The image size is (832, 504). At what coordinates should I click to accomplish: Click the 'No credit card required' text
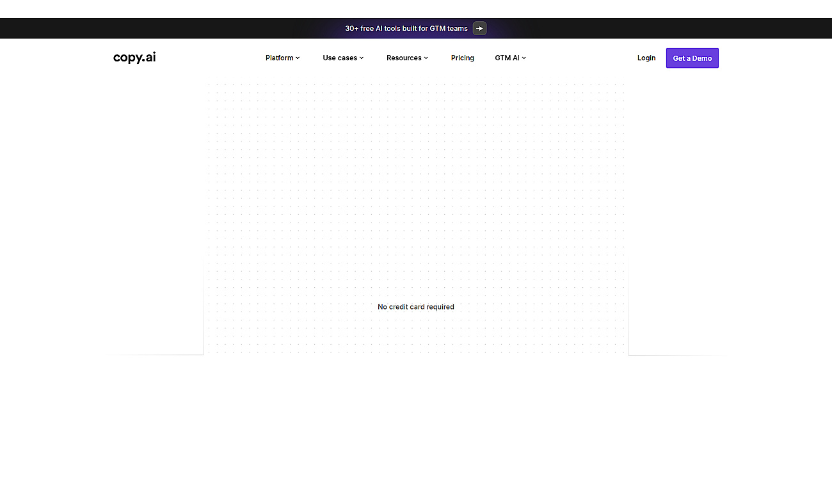coord(416,306)
